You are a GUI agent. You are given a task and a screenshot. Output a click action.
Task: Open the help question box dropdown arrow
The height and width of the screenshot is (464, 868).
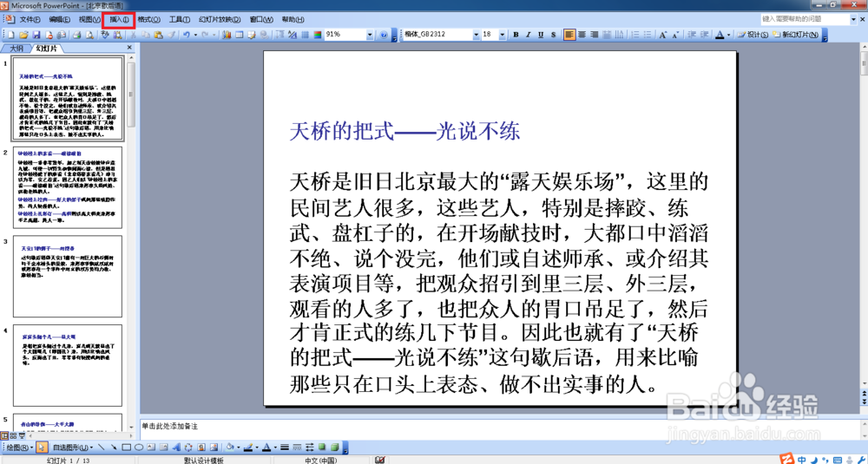coord(853,19)
